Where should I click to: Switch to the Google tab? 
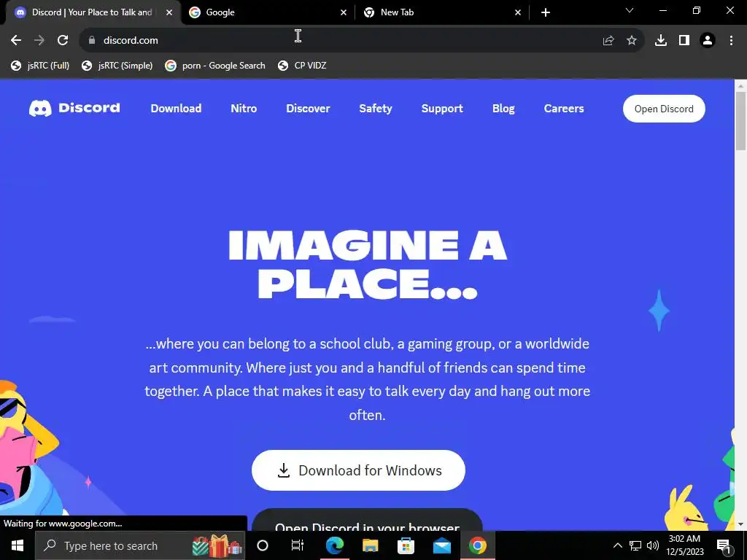coord(268,12)
